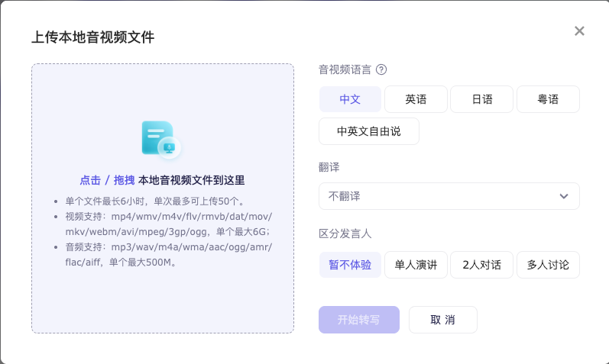The width and height of the screenshot is (609, 364).
Task: Select the 中英文自由说 language option
Action: click(368, 131)
